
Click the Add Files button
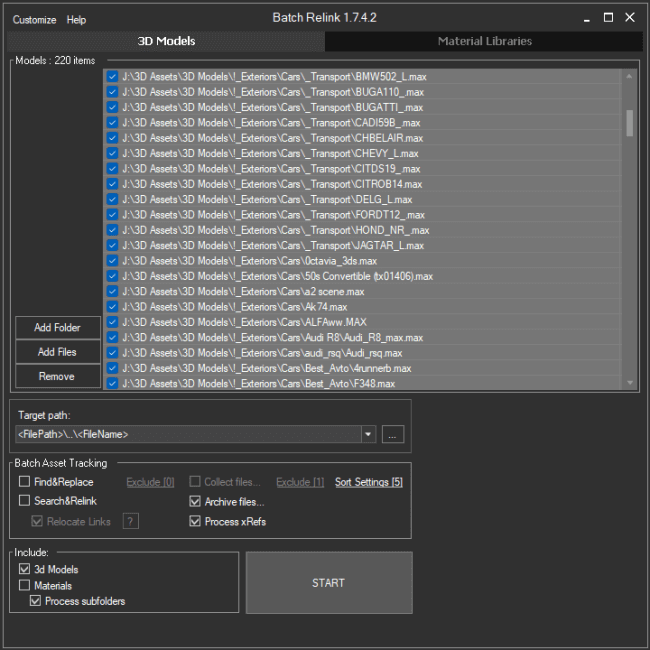(58, 352)
